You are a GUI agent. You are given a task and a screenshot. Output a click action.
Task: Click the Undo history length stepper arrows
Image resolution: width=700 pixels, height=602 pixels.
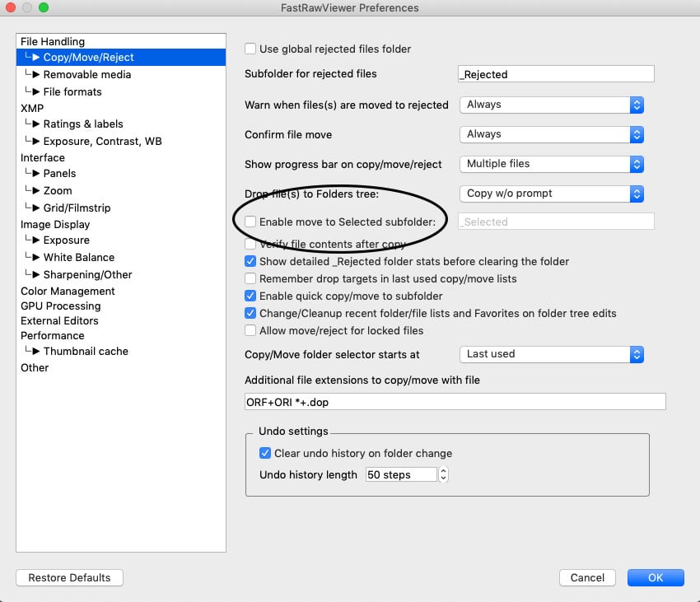tap(443, 474)
